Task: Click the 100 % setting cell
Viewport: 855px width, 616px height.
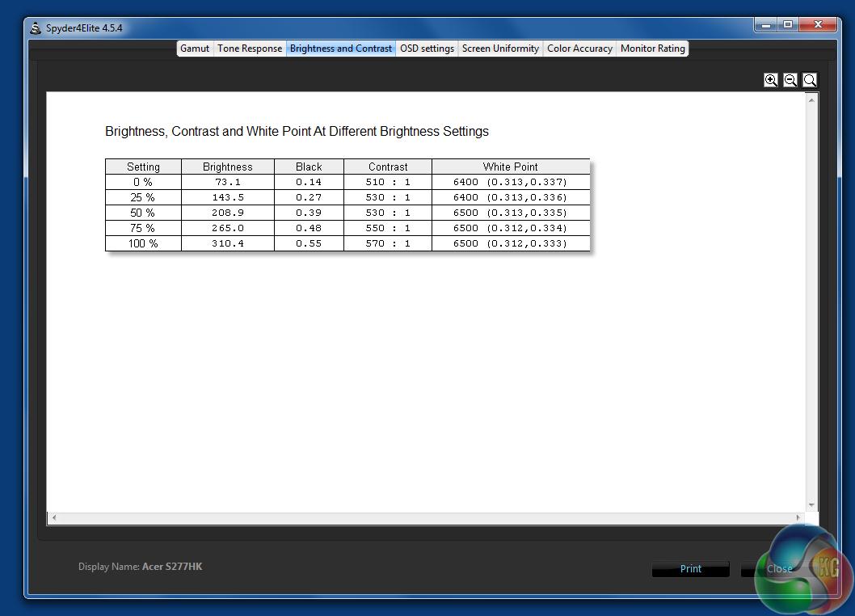Action: point(143,243)
